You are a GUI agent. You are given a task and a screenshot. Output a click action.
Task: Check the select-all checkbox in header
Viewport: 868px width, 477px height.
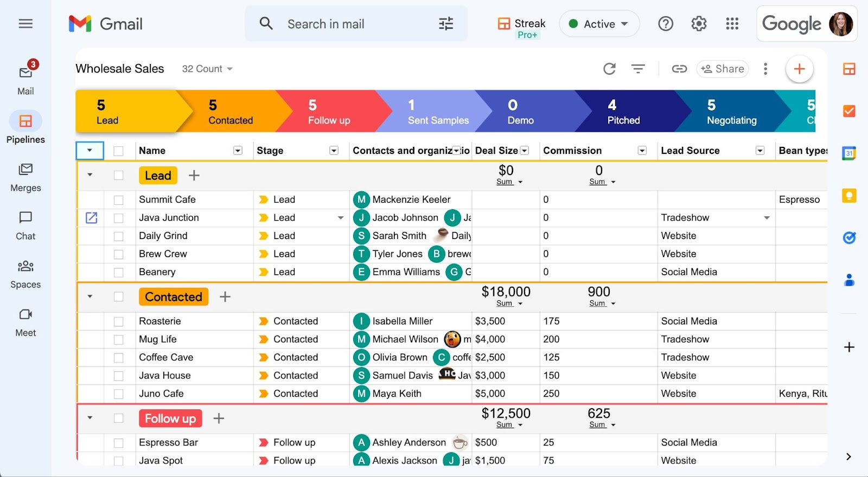pyautogui.click(x=118, y=151)
